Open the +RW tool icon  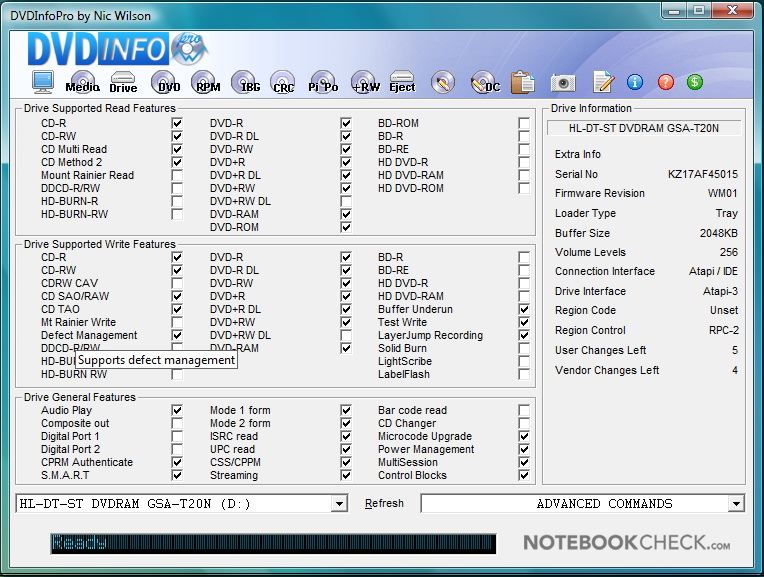[365, 82]
